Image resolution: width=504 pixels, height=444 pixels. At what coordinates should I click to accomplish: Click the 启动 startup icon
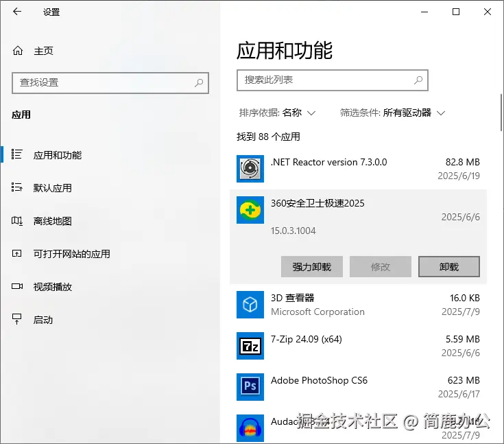coord(16,319)
